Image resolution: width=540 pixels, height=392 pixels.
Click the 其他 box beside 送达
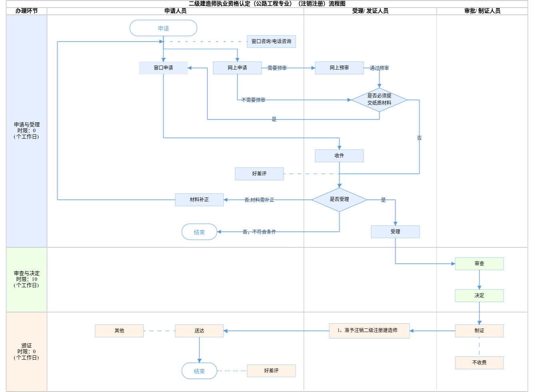pyautogui.click(x=119, y=331)
